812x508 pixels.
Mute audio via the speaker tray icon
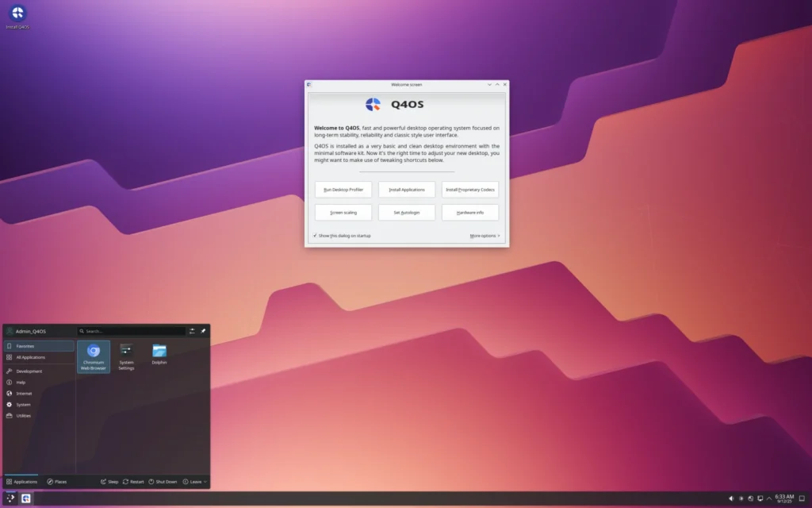(x=732, y=498)
